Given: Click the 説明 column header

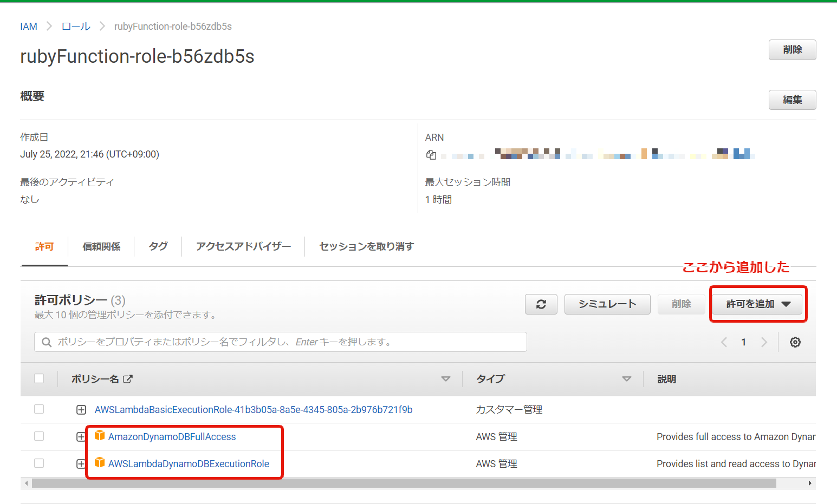Looking at the screenshot, I should pos(667,379).
